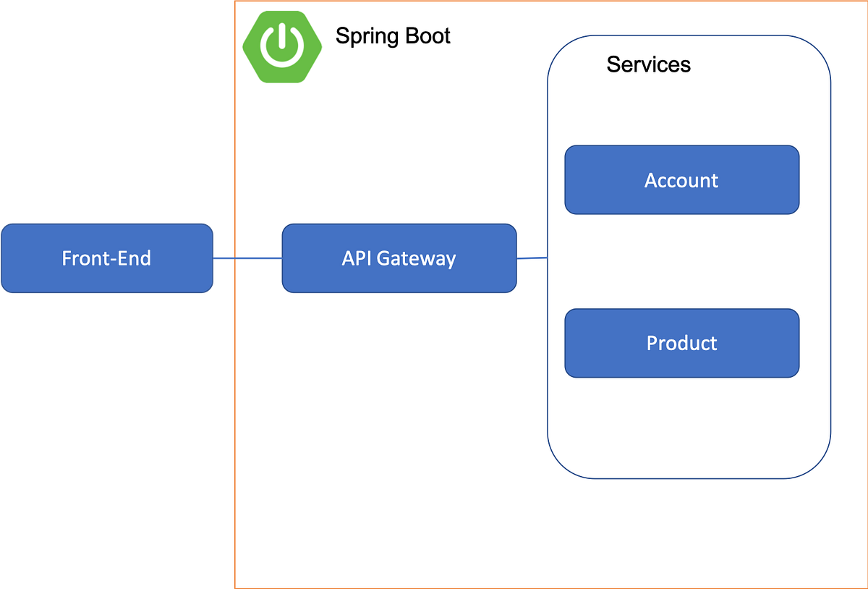This screenshot has width=868, height=589.
Task: Select the power symbol inside the Spring logo
Action: (x=282, y=46)
